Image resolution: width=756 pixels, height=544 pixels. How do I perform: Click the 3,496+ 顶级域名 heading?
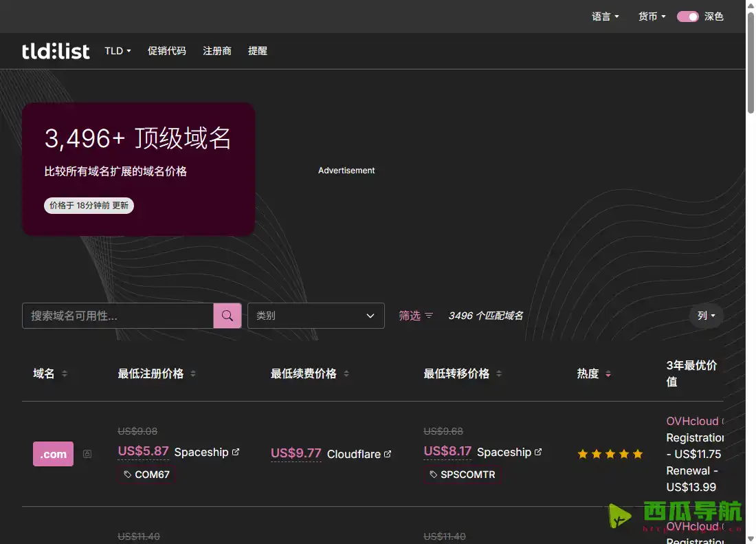tap(138, 138)
